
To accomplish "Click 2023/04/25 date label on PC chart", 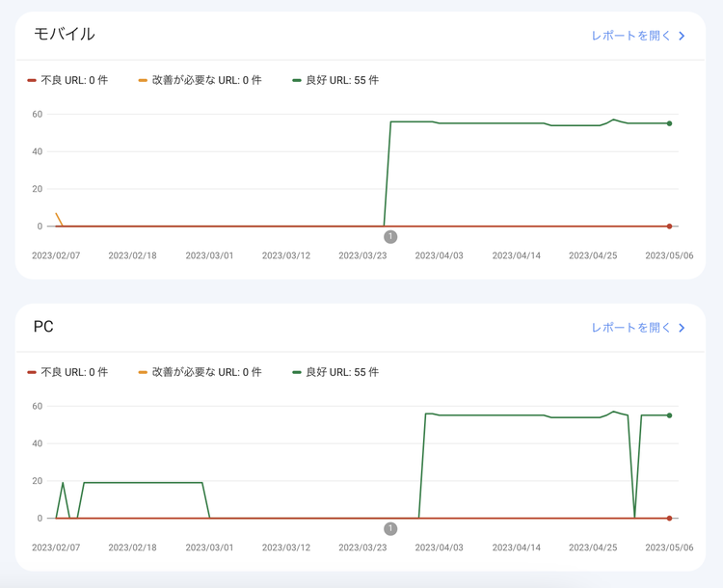I will point(593,548).
